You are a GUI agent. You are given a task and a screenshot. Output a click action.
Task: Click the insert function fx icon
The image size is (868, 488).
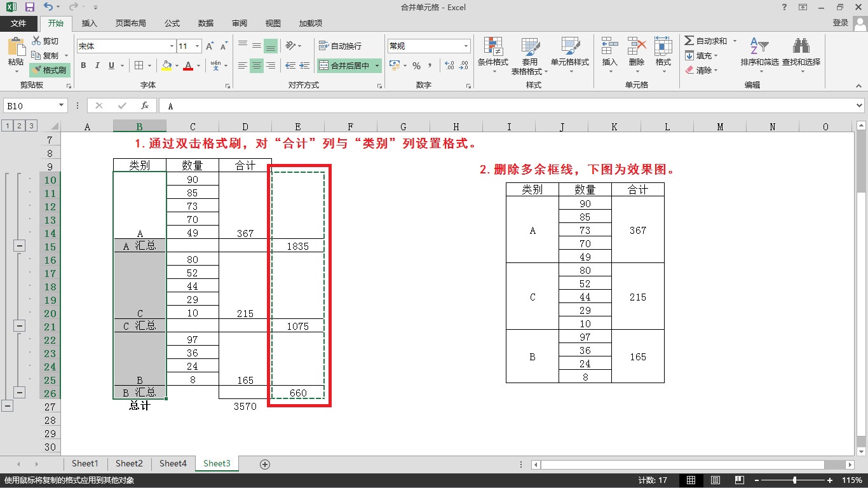click(145, 105)
